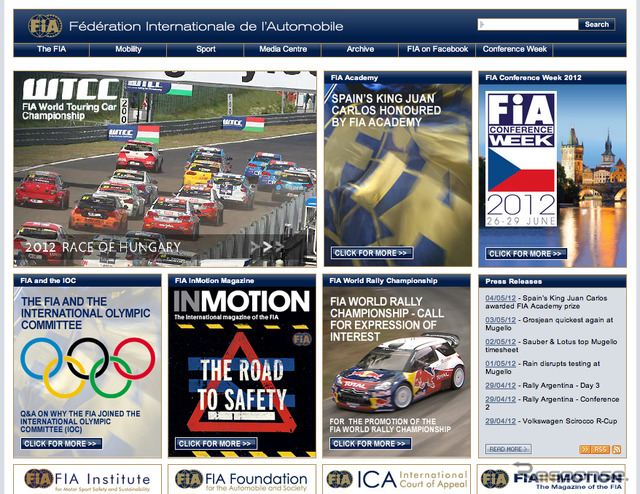The height and width of the screenshot is (494, 640).
Task: Open the Archive menu
Action: (360, 49)
